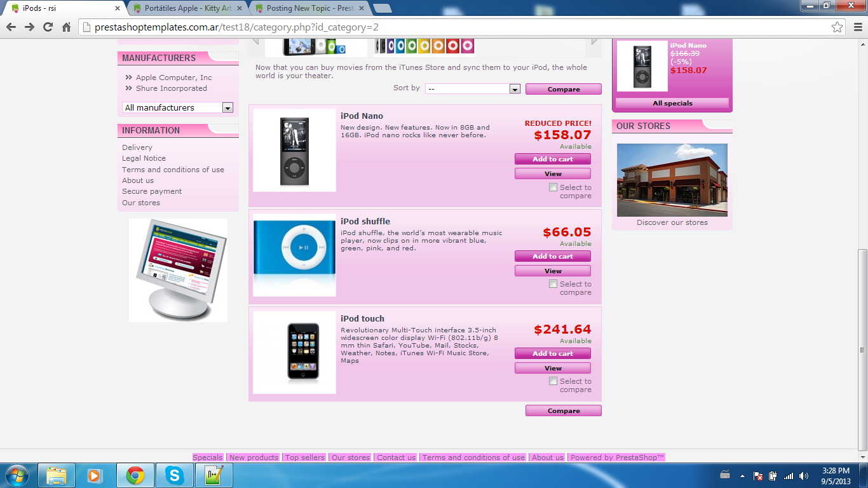View the iPod touch product
This screenshot has width=868, height=488.
(553, 368)
